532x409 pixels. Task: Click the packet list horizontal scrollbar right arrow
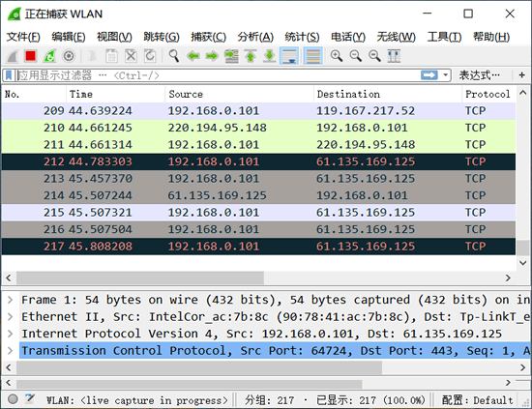(x=508, y=278)
